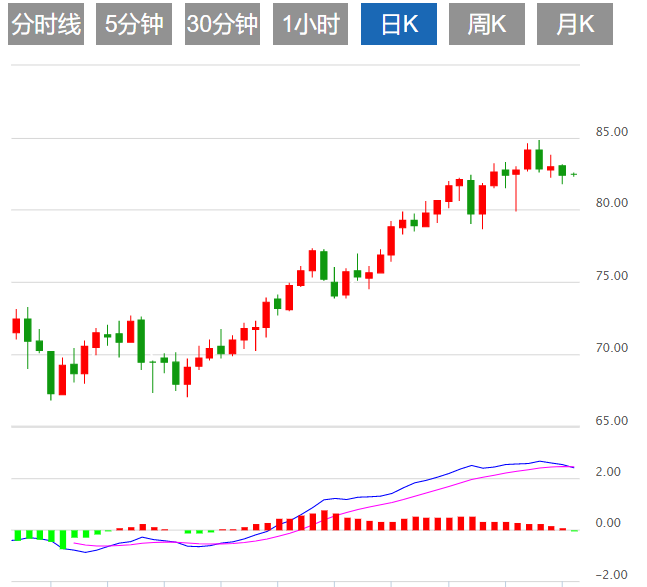
Task: Select the 5分钟 chart tab
Action: point(134,24)
